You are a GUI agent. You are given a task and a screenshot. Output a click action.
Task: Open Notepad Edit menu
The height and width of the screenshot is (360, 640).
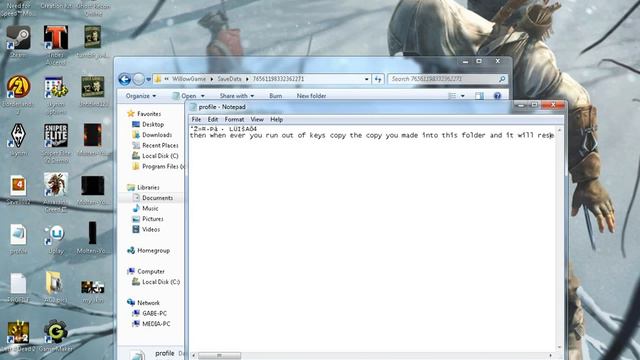click(213, 120)
